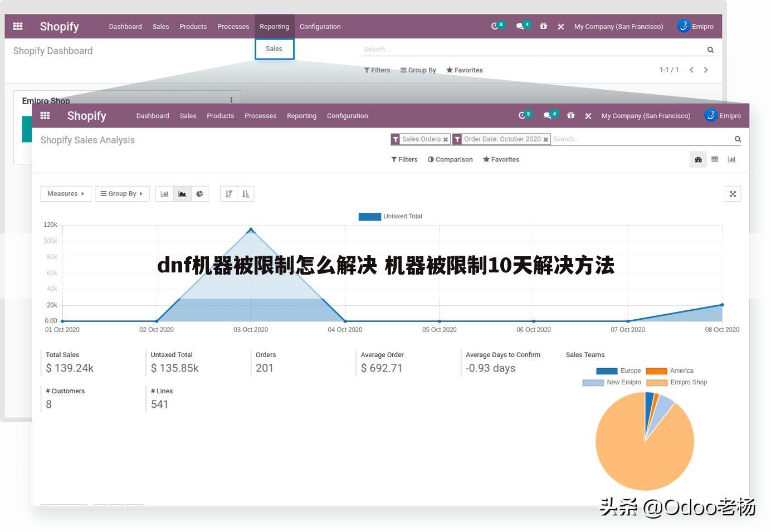Open Reporting menu in back window

[274, 26]
